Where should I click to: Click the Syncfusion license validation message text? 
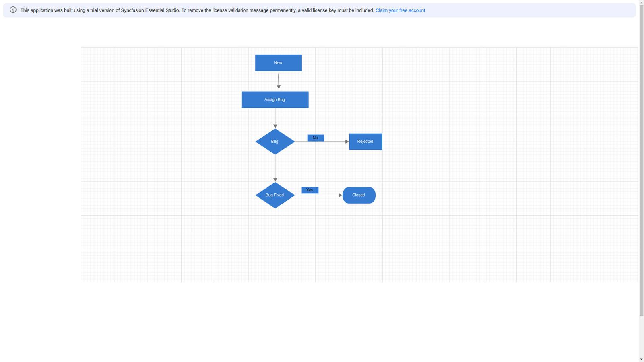[x=197, y=10]
